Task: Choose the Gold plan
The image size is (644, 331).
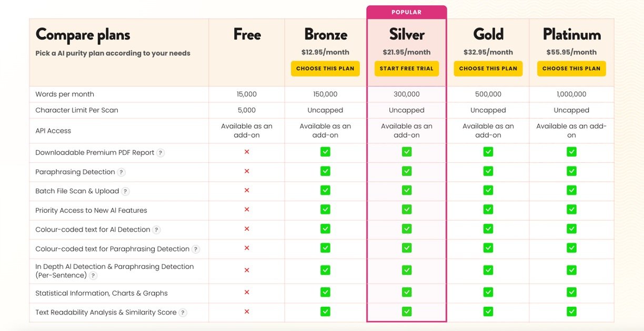Action: [x=488, y=68]
